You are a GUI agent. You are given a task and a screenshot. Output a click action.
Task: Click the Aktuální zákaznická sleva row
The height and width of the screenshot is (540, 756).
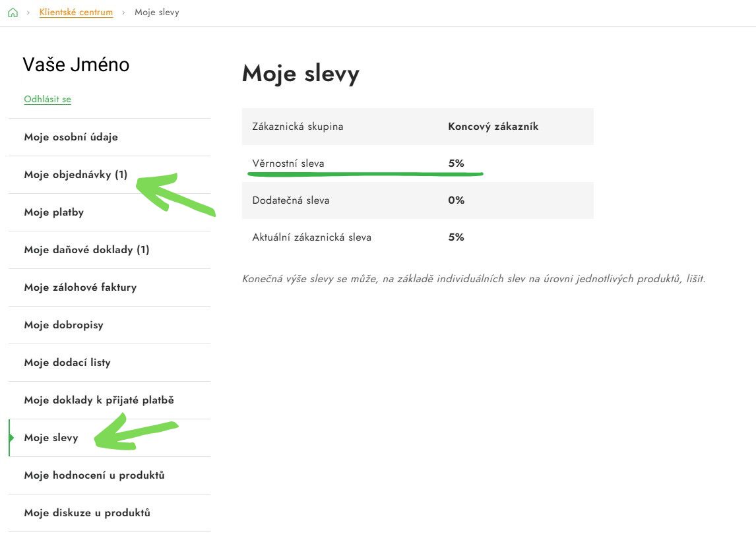point(417,237)
